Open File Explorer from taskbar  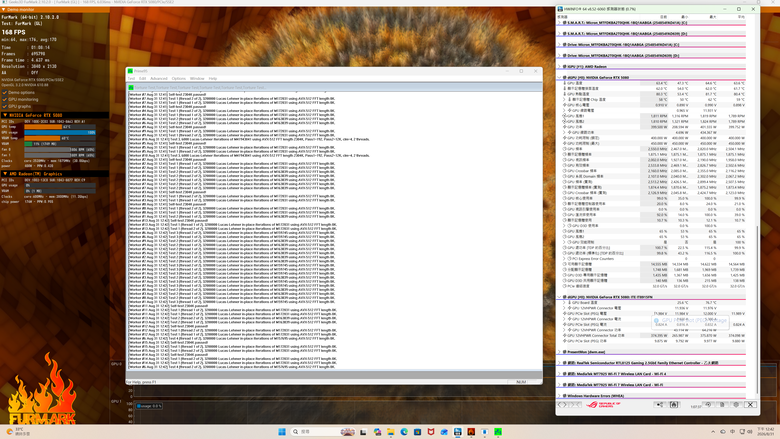pyautogui.click(x=391, y=432)
